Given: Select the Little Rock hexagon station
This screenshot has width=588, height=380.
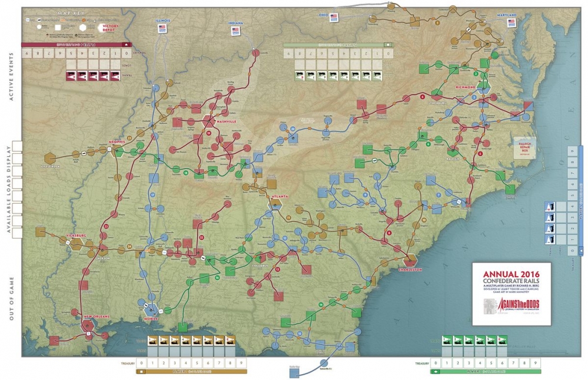Looking at the screenshot, I should [x=51, y=157].
